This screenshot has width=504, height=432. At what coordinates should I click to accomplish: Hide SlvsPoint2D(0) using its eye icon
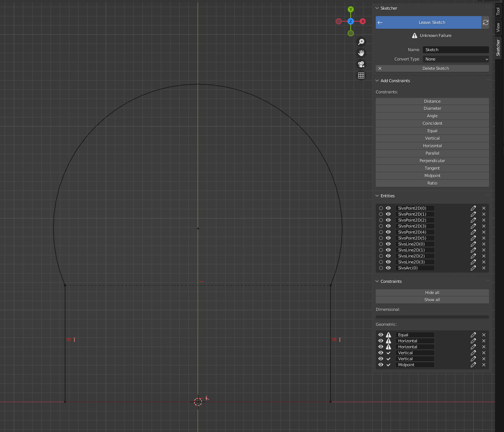[388, 208]
